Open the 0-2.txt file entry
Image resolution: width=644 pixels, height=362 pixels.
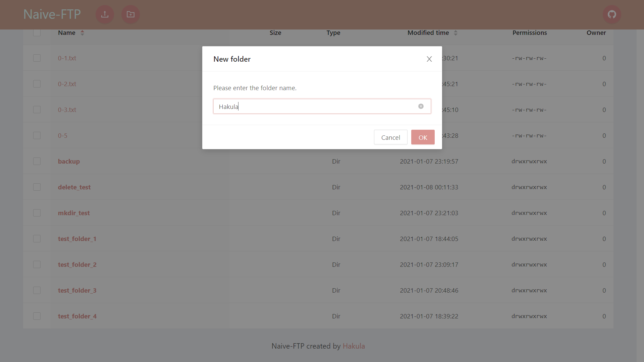click(x=67, y=84)
